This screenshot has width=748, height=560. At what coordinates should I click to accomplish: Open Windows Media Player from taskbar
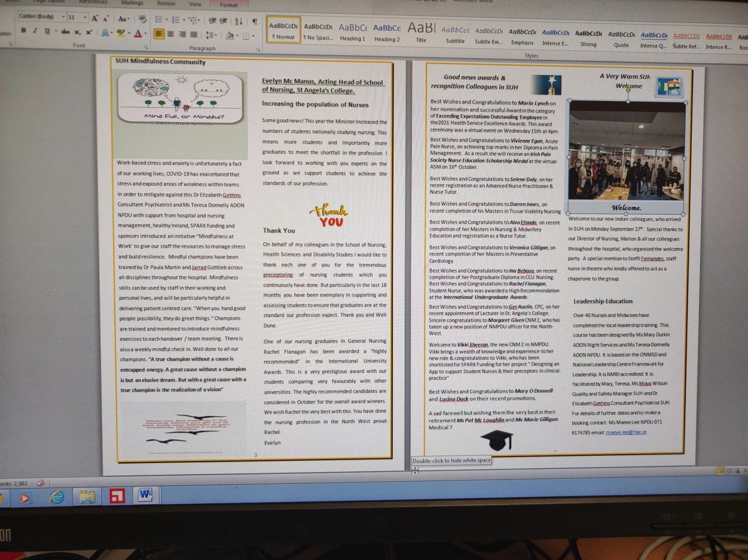[24, 498]
